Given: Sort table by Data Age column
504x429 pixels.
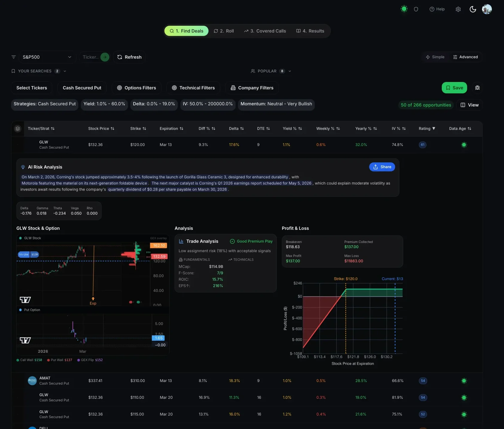Looking at the screenshot, I should [x=460, y=129].
